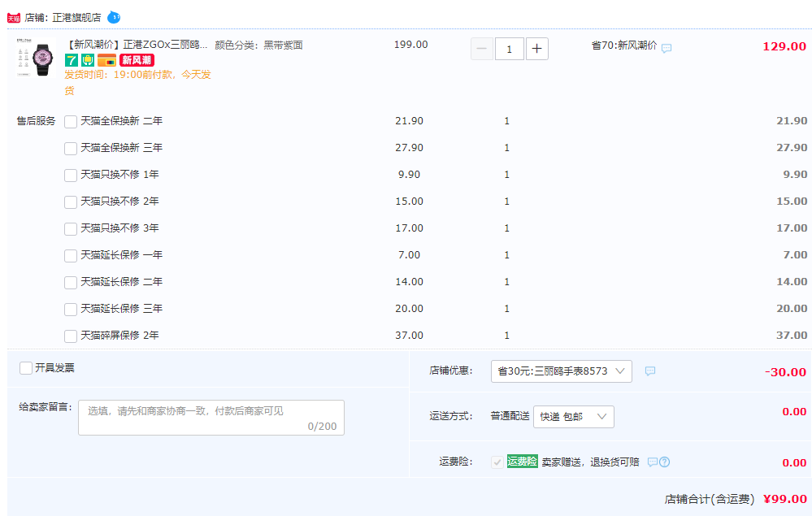Check 天猫延长保修 二年 service option
This screenshot has width=812, height=516.
pos(71,283)
